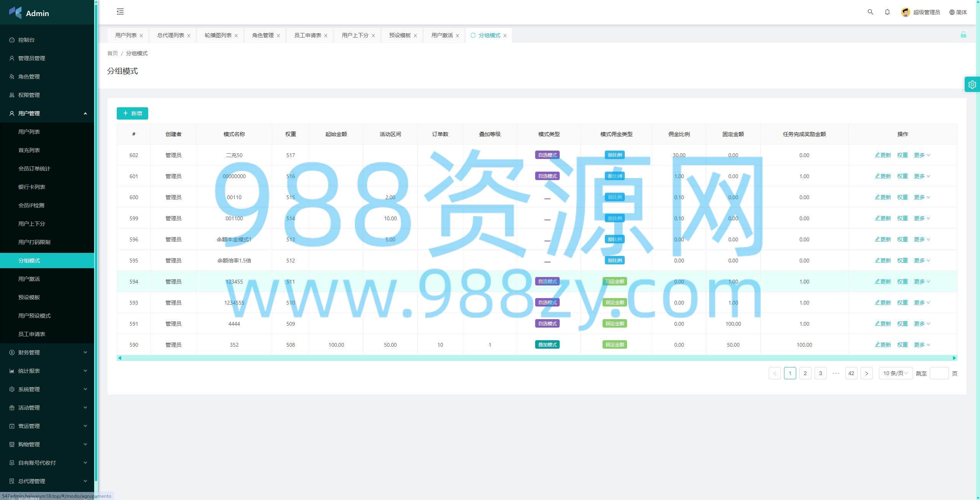The width and height of the screenshot is (980, 500).
Task: Open 会员订单统计 in the sidebar
Action: (34, 169)
